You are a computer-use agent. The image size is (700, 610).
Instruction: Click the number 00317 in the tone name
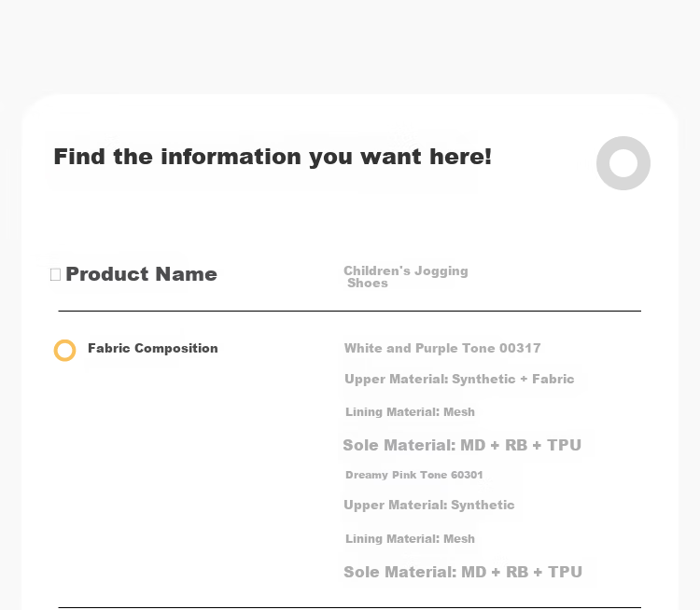coord(520,348)
